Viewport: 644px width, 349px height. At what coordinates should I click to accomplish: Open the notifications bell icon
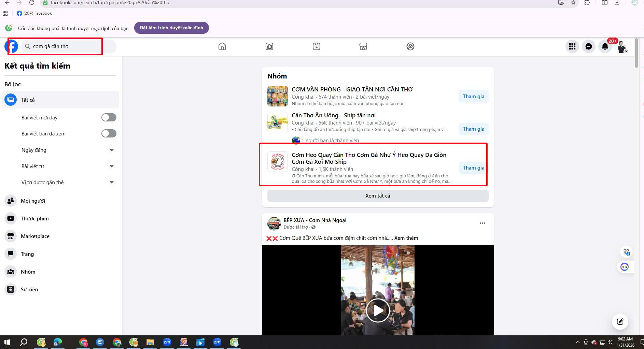[x=605, y=46]
